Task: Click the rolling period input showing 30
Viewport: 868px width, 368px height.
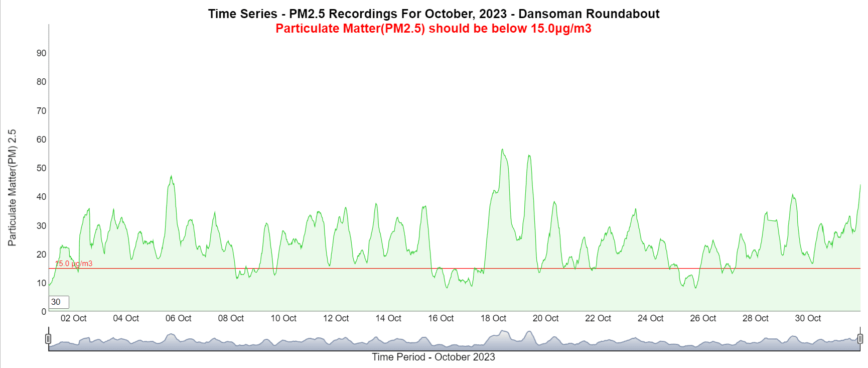Action: click(59, 302)
